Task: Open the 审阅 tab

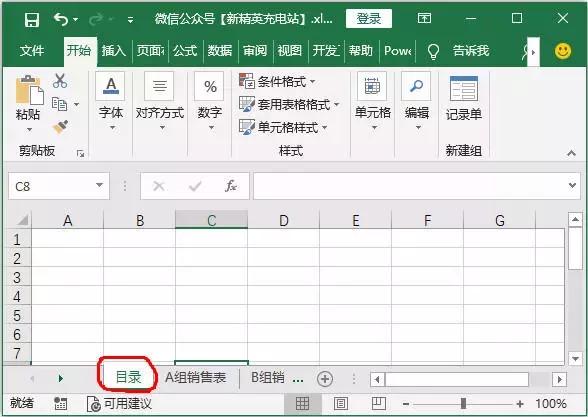Action: point(255,50)
